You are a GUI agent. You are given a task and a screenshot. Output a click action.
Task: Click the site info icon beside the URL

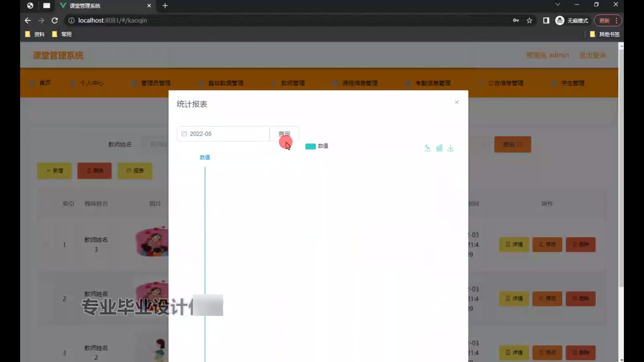pyautogui.click(x=71, y=20)
